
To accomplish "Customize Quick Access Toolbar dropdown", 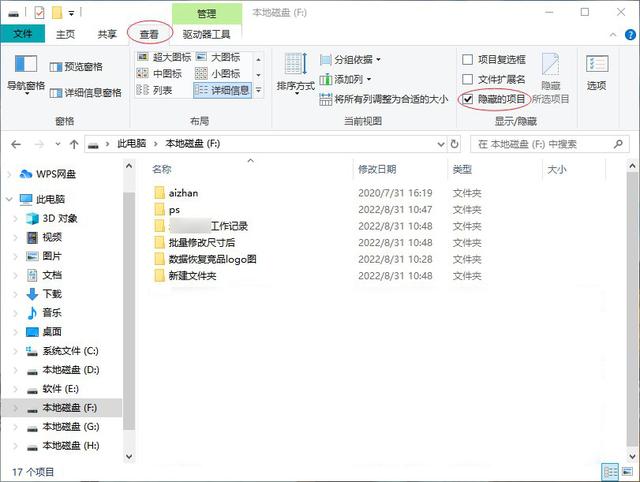I will (x=71, y=13).
